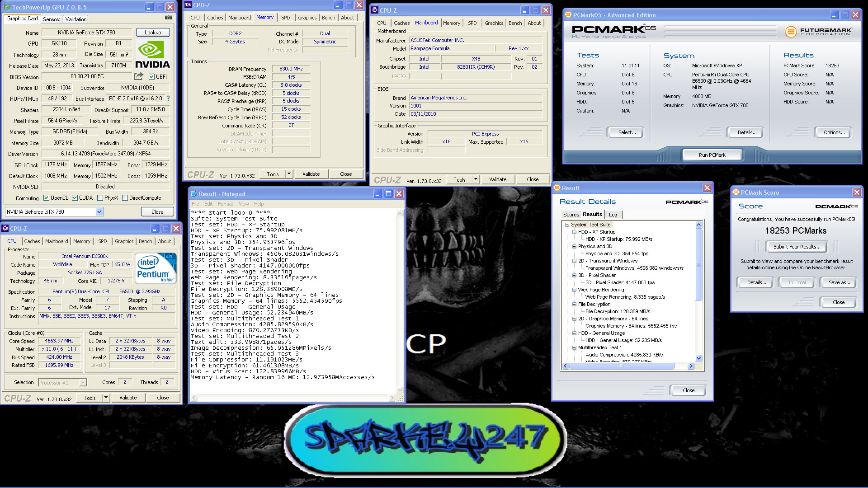Click the Bus Interface question mark icon
This screenshot has height=488, width=868.
point(168,99)
